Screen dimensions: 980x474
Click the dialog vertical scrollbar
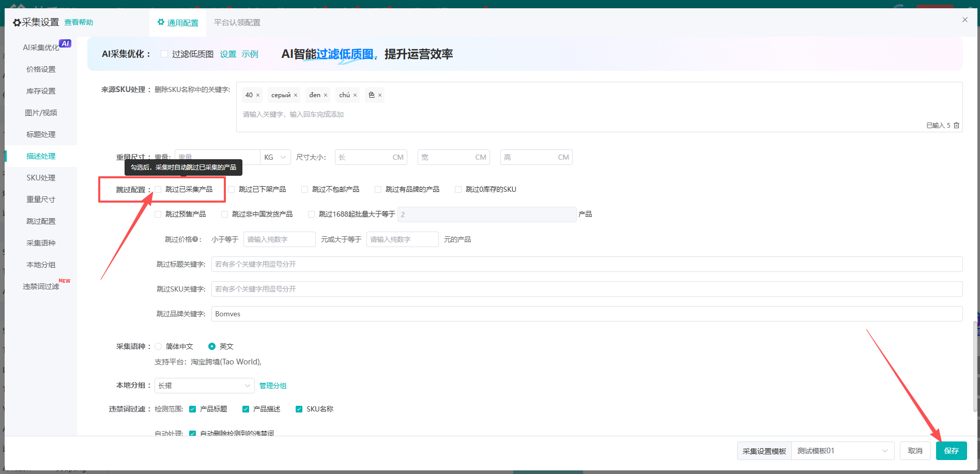[x=975, y=366]
